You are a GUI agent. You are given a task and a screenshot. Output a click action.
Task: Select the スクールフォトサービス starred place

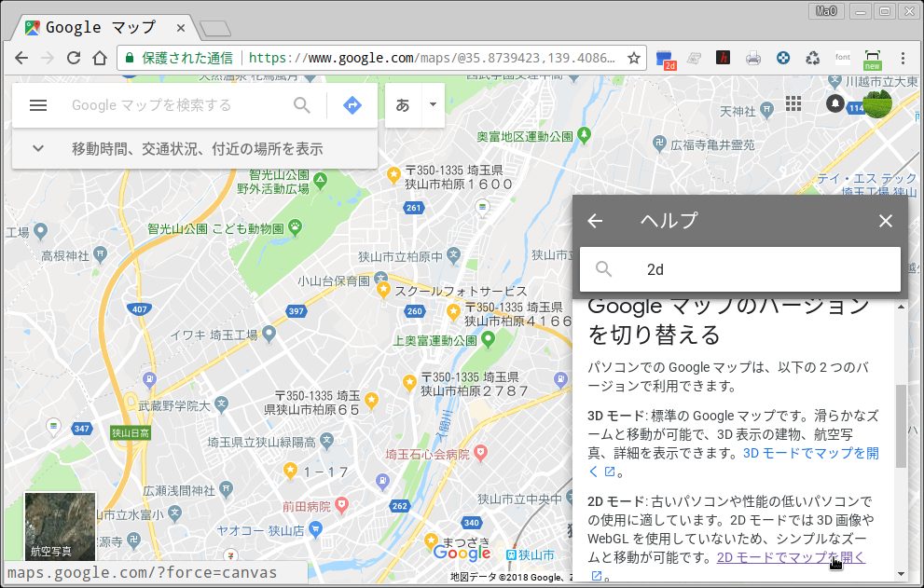[x=383, y=290]
